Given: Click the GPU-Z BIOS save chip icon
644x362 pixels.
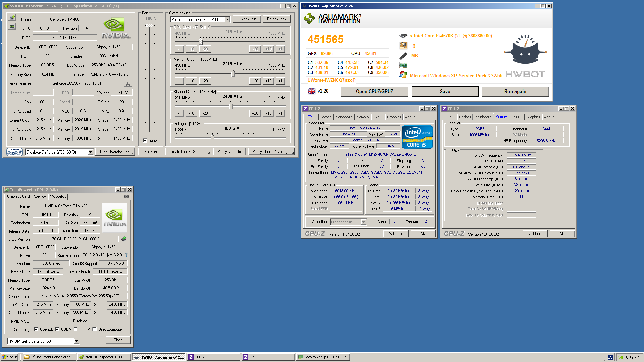Looking at the screenshot, I should pyautogui.click(x=124, y=239).
